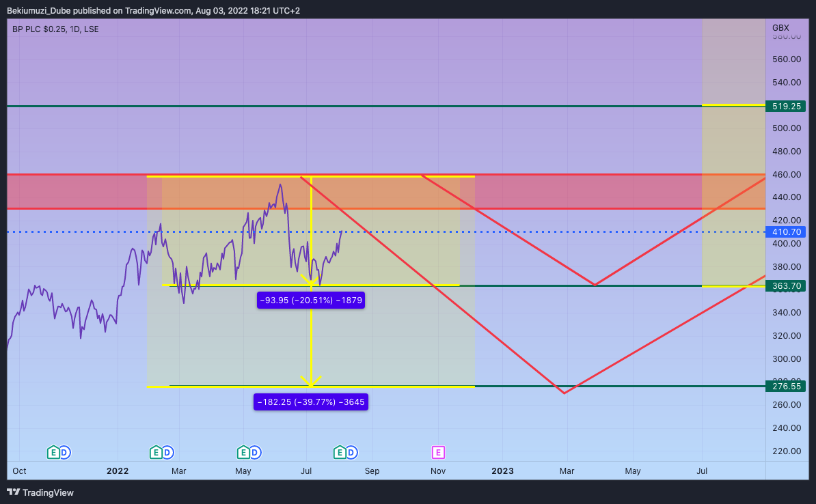Click the BP PLC $0.25, 1D, LSE title

pyautogui.click(x=55, y=29)
